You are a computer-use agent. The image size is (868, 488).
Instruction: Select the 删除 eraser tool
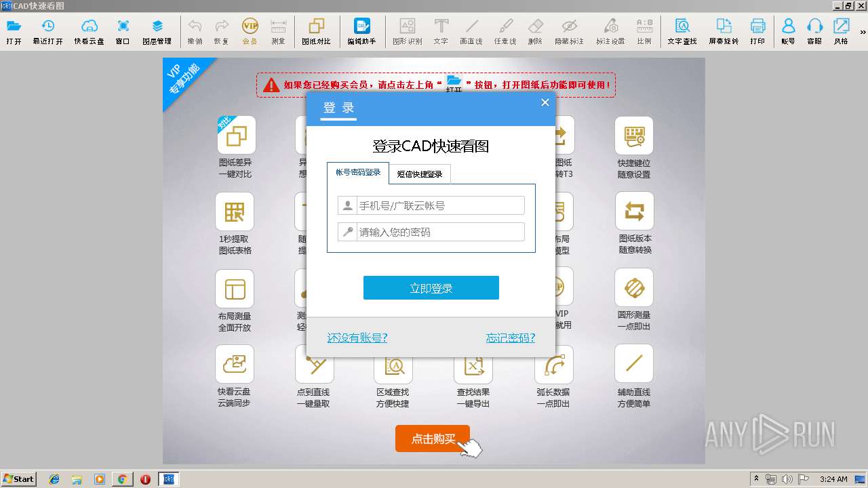[535, 32]
